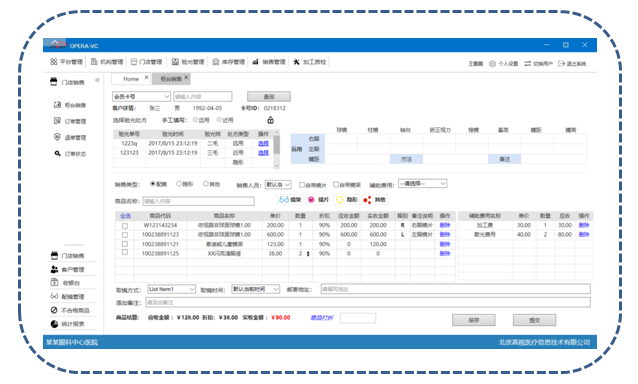
Task: Open the 平台管理 grid icon in toolbar
Action: click(54, 61)
